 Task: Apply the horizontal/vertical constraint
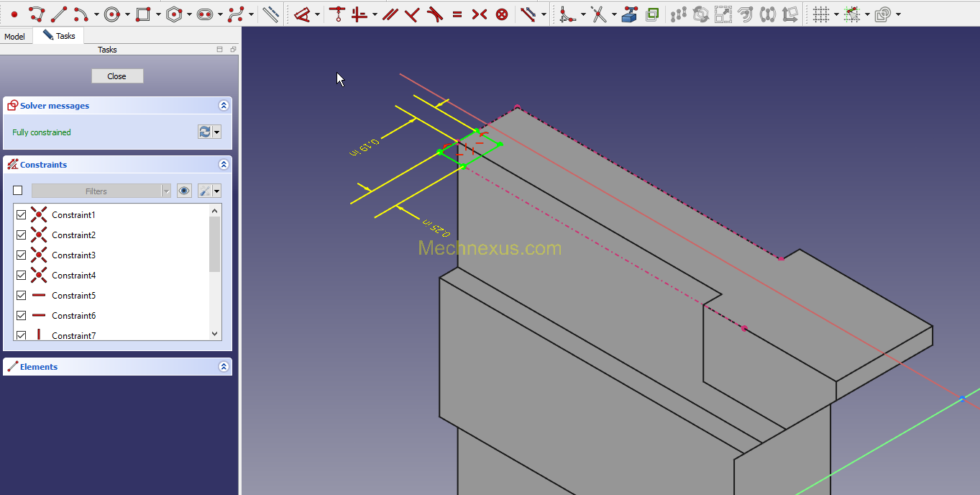coord(359,14)
